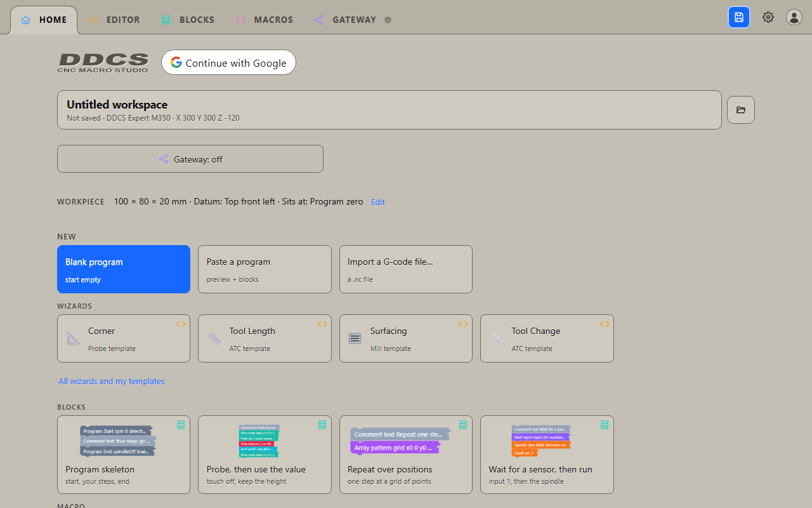Click the code icon on Corner card
The image size is (812, 508).
click(181, 324)
